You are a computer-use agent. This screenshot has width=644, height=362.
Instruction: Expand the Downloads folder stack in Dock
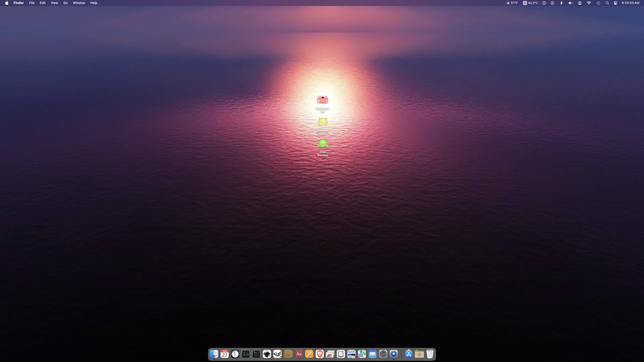[419, 354]
